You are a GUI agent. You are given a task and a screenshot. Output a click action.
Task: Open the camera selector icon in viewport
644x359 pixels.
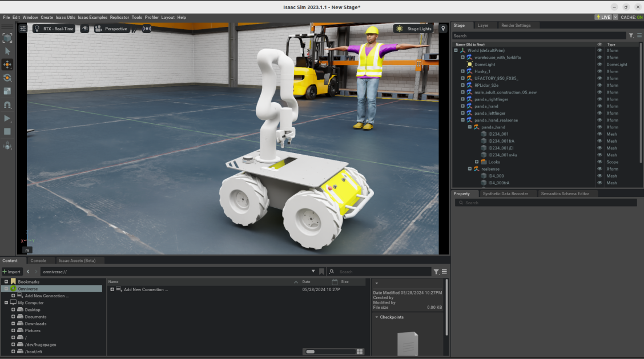coord(98,29)
